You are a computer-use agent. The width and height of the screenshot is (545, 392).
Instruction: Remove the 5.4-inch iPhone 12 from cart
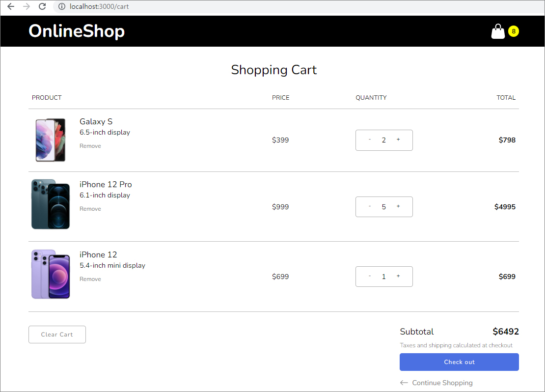(90, 279)
